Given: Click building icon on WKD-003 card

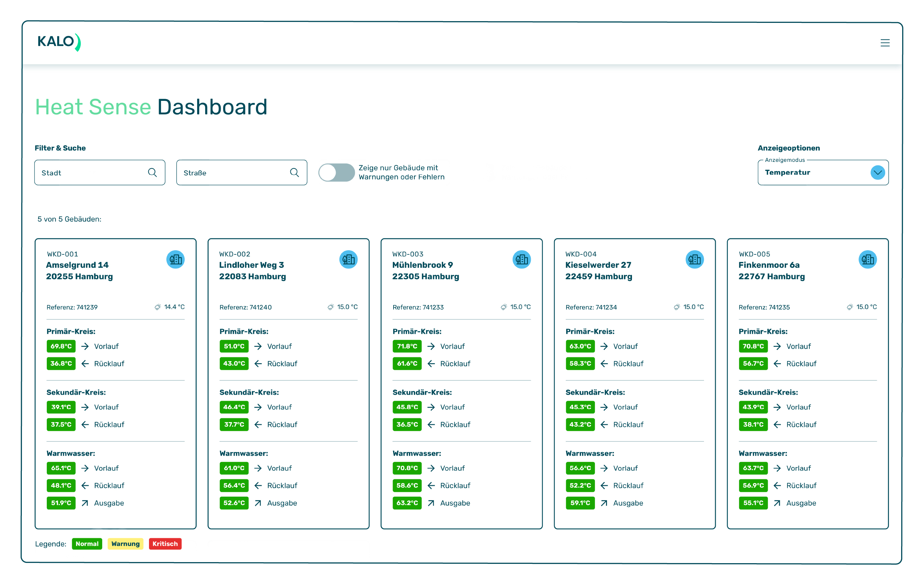Looking at the screenshot, I should tap(521, 260).
